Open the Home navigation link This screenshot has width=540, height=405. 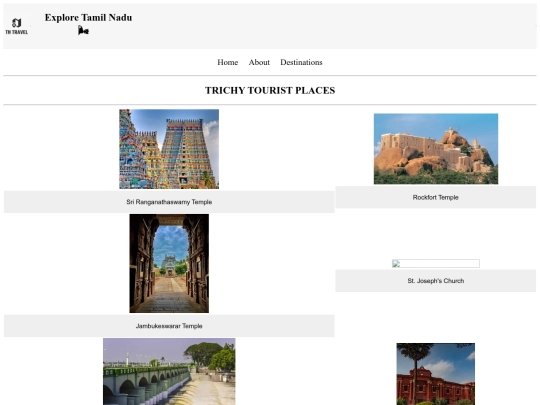coord(228,62)
